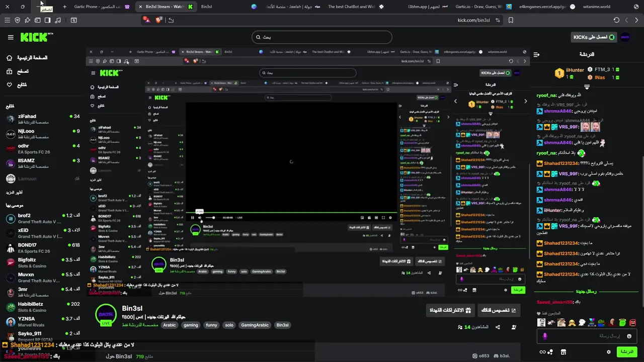Viewport: 644px width, 362px height.
Task: Open Discord b3sl. link
Action: (502, 356)
